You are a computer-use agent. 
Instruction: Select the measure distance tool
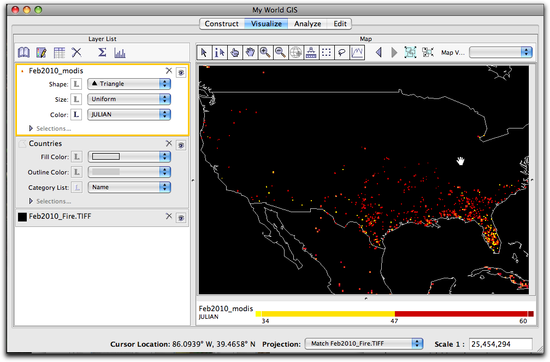click(311, 53)
